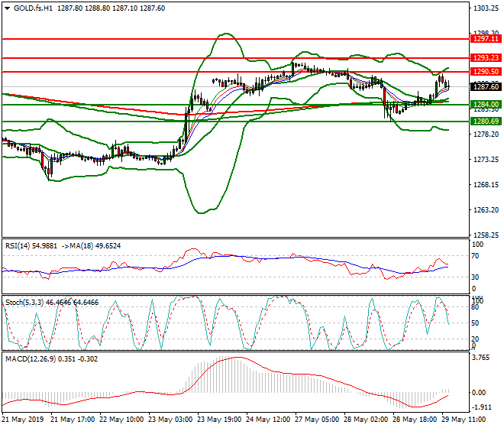This screenshot has height=428, width=504.
Task: Click the 1293.23 red resistance price label
Action: tap(486, 58)
